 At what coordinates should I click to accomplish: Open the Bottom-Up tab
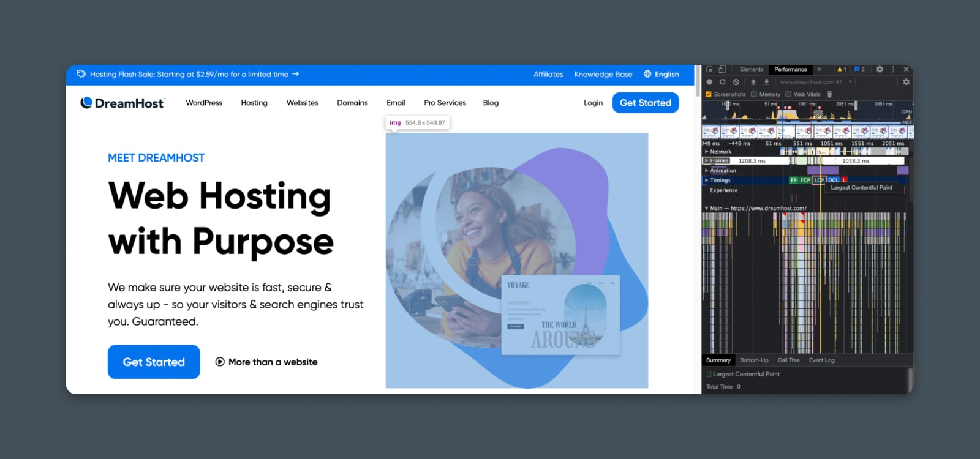[x=754, y=360]
